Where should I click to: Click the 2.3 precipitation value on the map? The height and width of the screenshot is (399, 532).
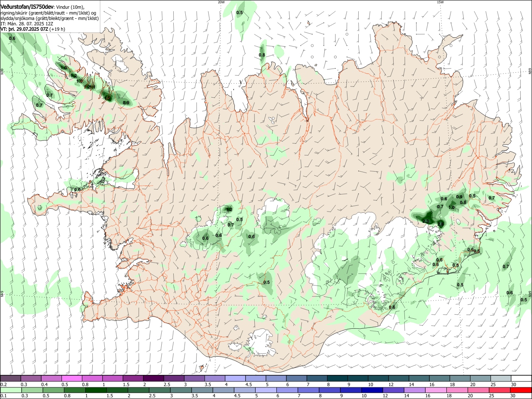tap(426, 221)
